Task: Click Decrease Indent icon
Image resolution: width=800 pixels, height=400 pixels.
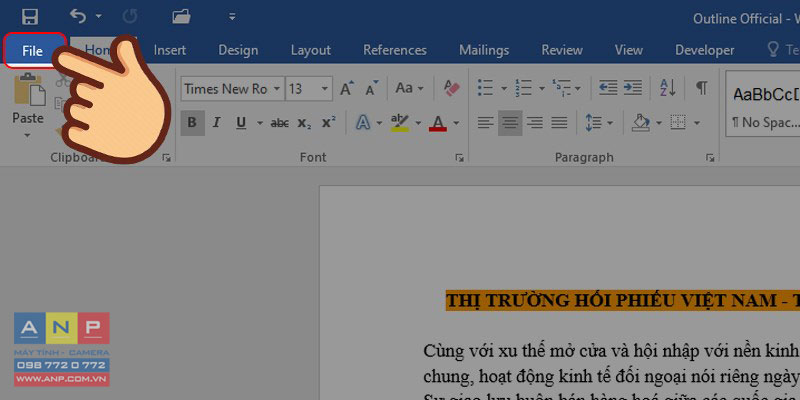Action: (x=608, y=88)
